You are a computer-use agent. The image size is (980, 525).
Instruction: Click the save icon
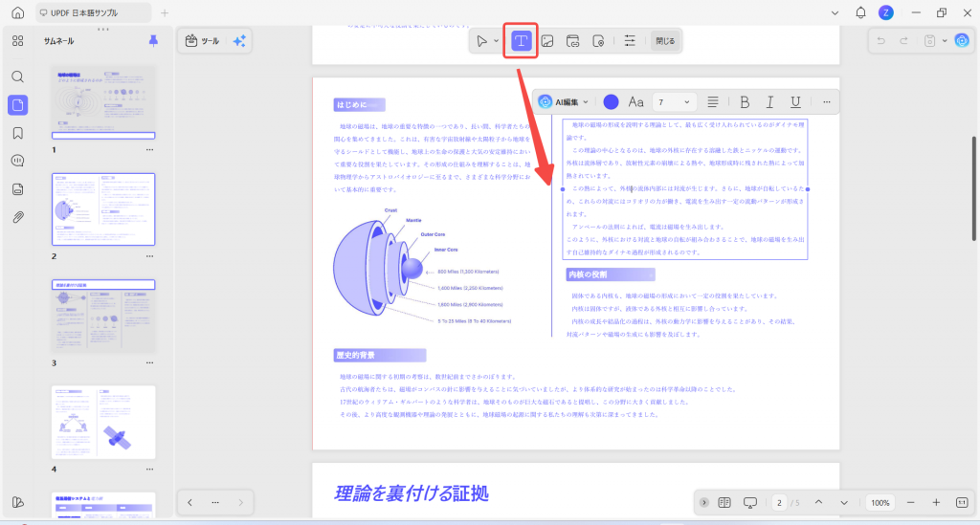(929, 41)
